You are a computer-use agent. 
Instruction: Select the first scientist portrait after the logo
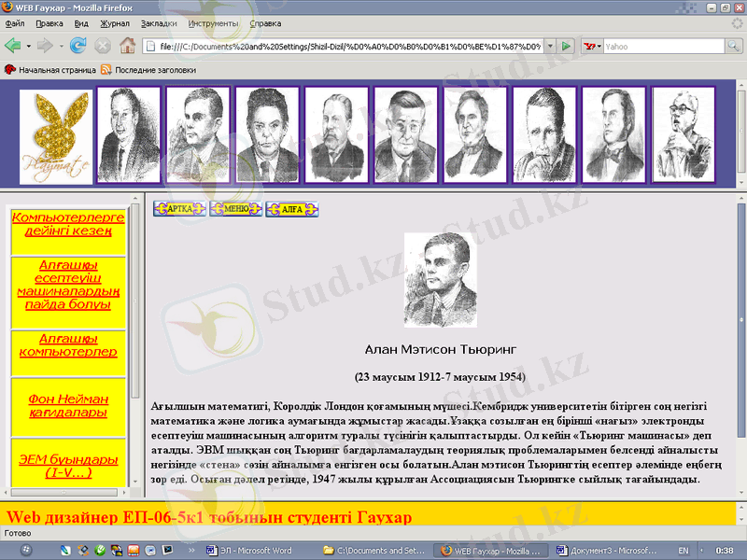pos(129,134)
